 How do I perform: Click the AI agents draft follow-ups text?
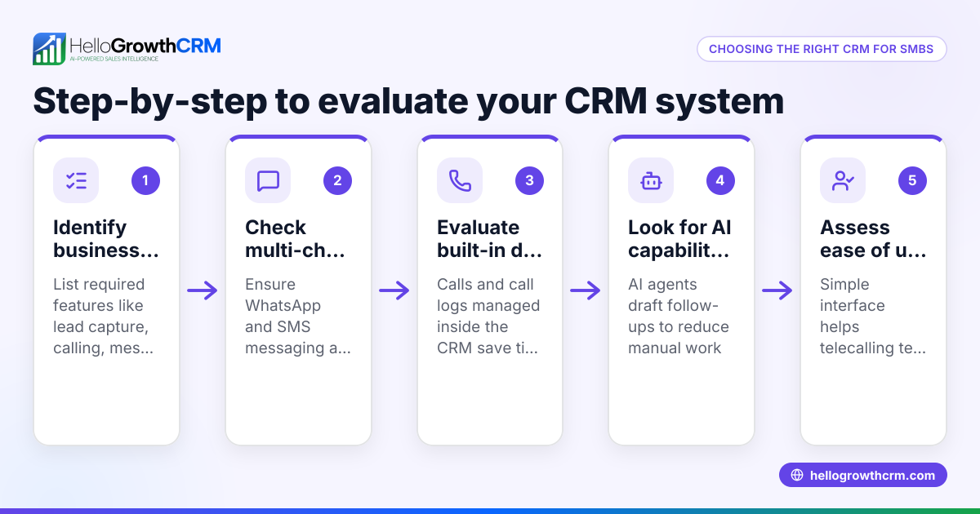tap(679, 317)
